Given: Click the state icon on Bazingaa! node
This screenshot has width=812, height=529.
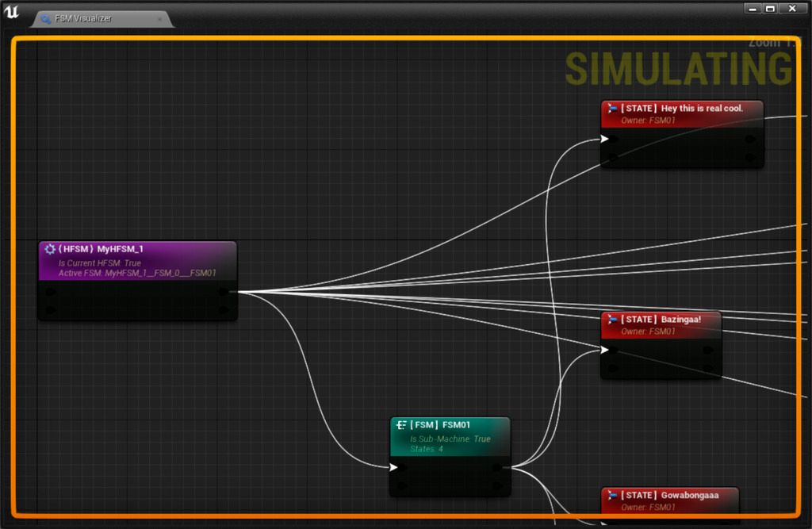Looking at the screenshot, I should 611,320.
